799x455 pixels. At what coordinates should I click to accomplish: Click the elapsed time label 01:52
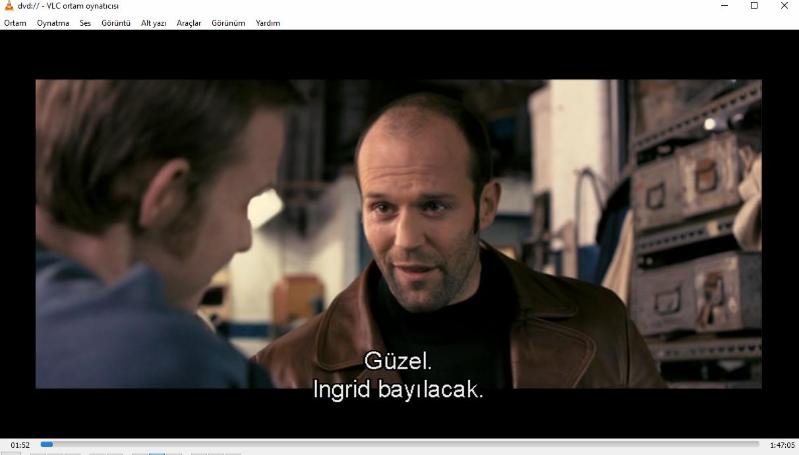click(x=20, y=445)
